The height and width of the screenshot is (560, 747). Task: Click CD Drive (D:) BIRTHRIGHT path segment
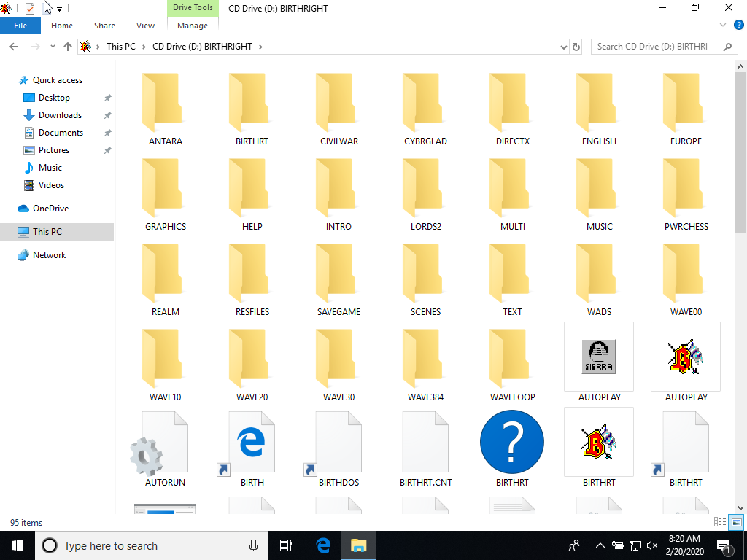[202, 47]
